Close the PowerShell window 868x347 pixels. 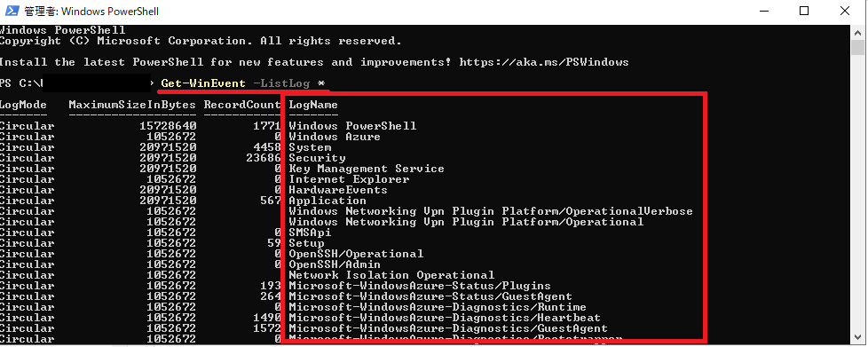[845, 11]
